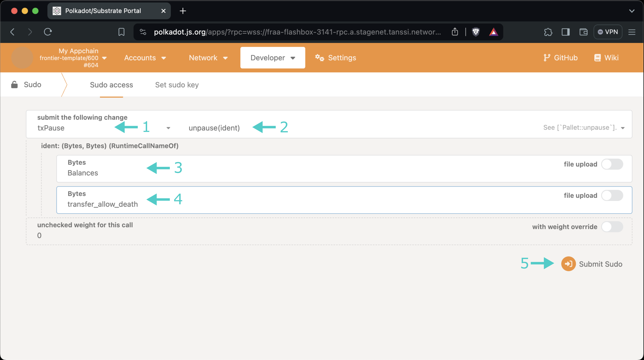This screenshot has height=360, width=644.
Task: Expand the tab list chevron
Action: click(x=632, y=11)
